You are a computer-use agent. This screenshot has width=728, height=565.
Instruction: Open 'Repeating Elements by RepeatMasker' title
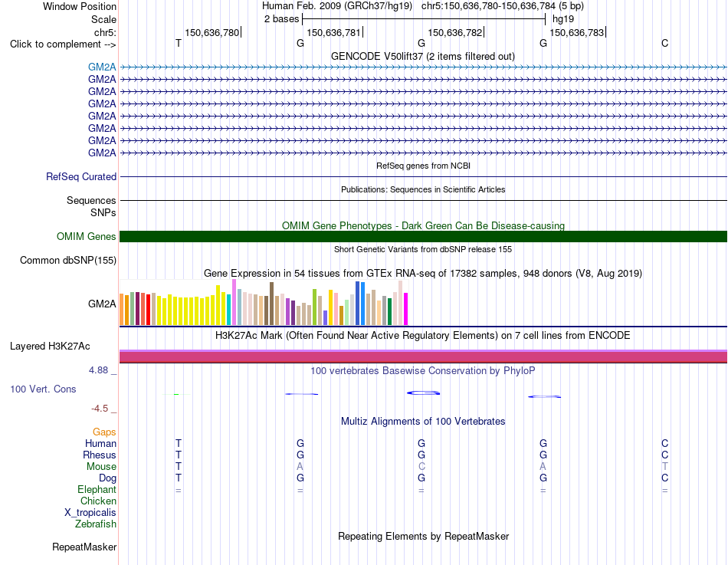[424, 536]
